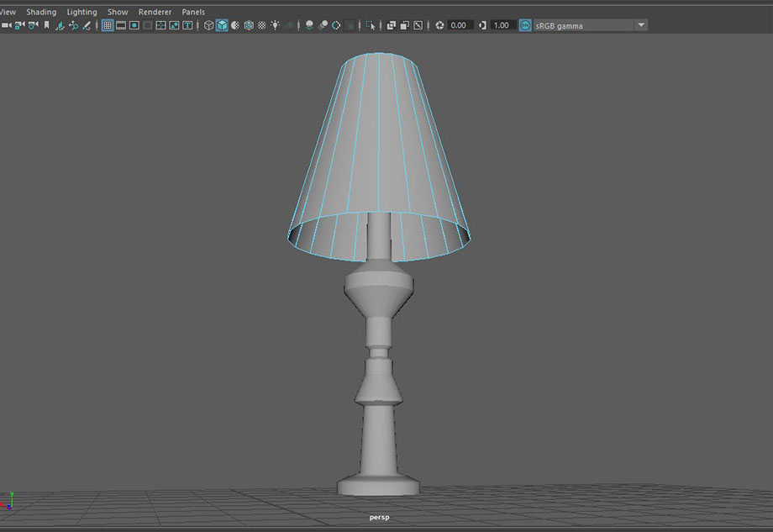
Task: Click the Bookmarks icon in panel toolbar
Action: 46,25
